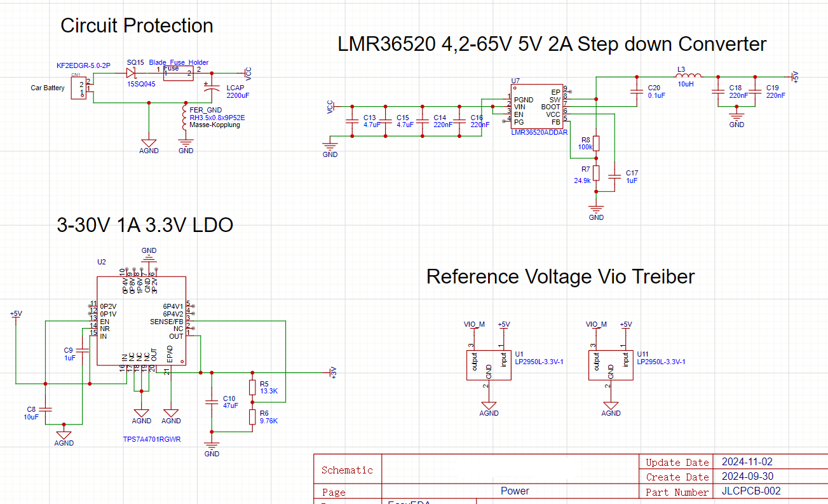828x504 pixels.
Task: Click the '15SQ045' diode value label
Action: point(141,84)
